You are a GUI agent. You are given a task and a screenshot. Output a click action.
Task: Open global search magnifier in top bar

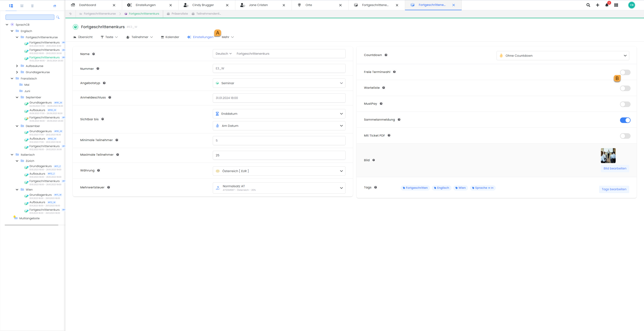tap(588, 5)
